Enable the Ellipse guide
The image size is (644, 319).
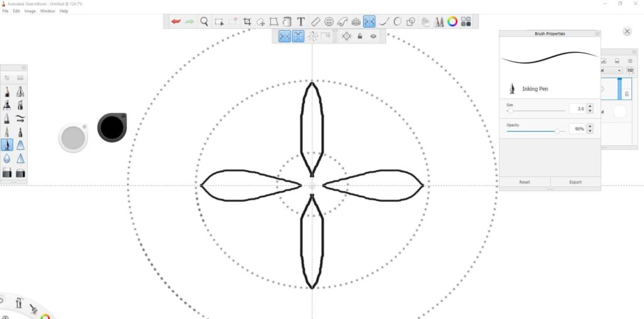pos(329,21)
